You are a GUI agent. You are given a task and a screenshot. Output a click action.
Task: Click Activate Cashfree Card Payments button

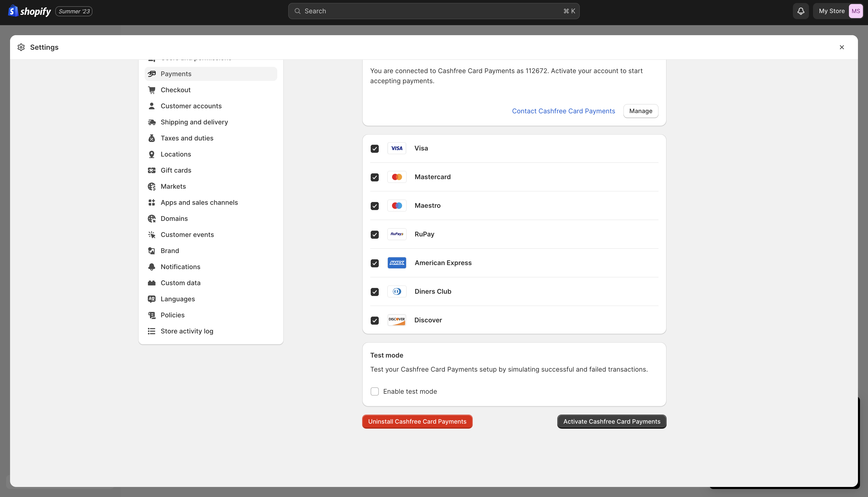coord(611,422)
